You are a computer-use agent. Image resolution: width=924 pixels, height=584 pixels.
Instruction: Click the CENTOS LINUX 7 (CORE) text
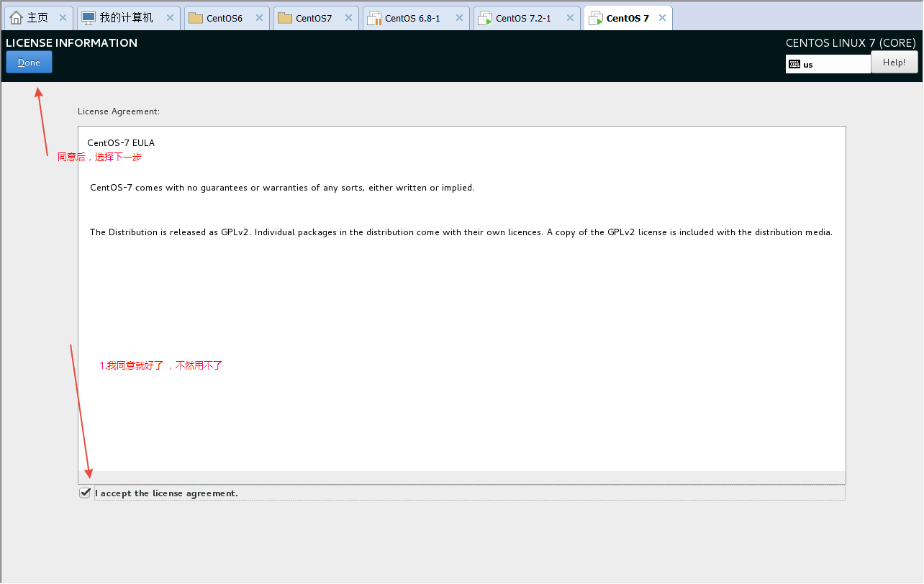851,42
